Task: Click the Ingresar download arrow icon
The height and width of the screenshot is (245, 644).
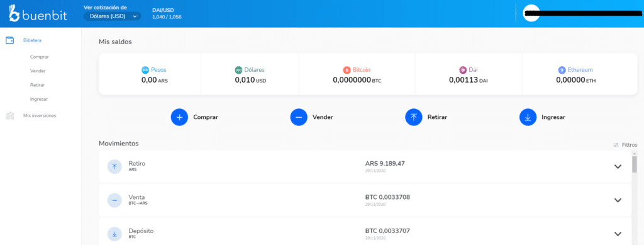Action: coord(528,117)
